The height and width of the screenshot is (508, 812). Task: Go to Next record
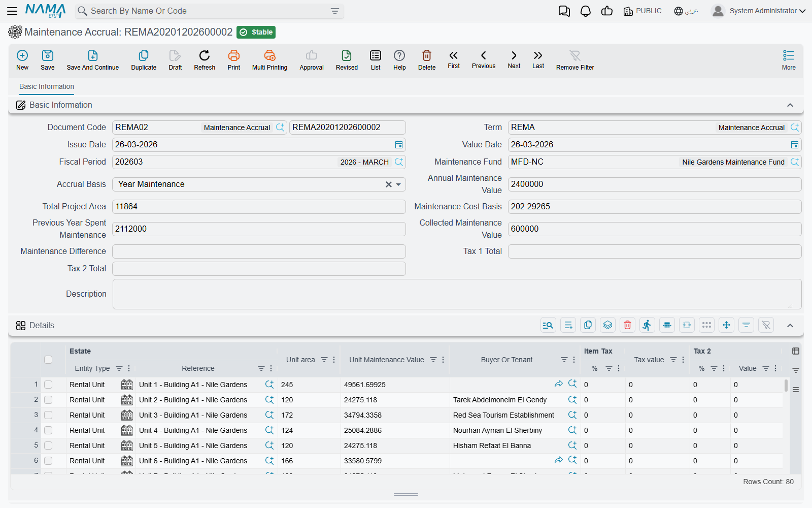coord(514,59)
